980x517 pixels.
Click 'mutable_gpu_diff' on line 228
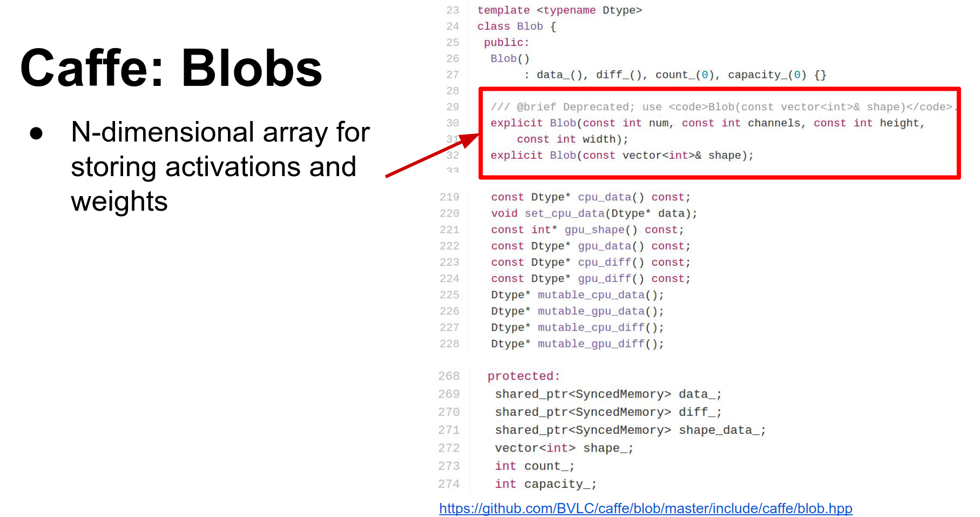click(x=591, y=344)
